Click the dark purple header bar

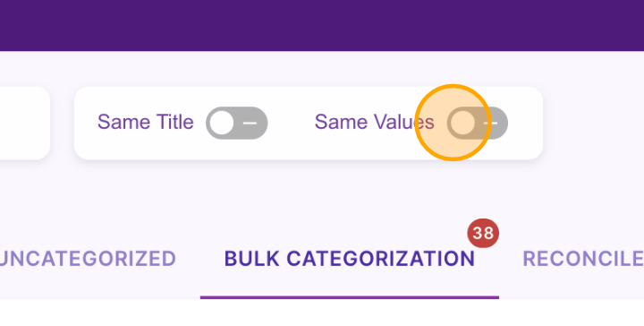point(322,25)
